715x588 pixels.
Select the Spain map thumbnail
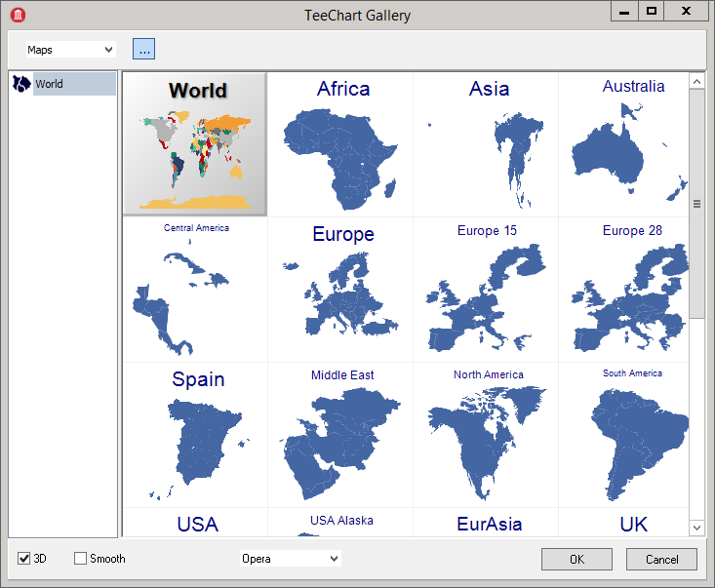(x=195, y=435)
